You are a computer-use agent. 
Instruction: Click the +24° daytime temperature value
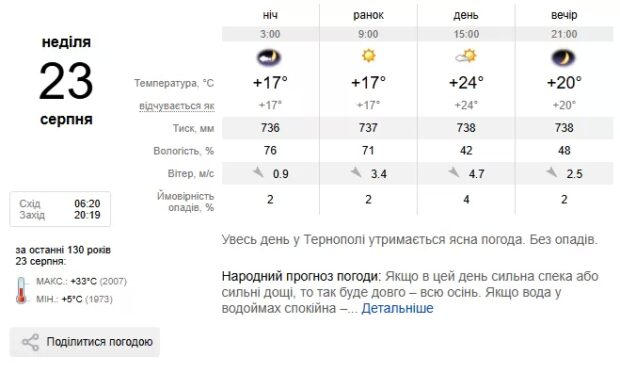point(466,83)
